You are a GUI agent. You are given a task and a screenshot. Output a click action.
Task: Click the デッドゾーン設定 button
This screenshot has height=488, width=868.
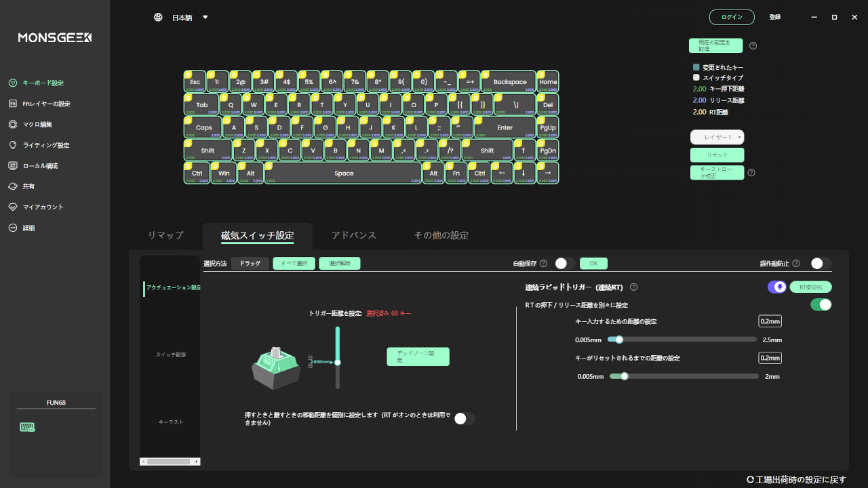point(418,357)
